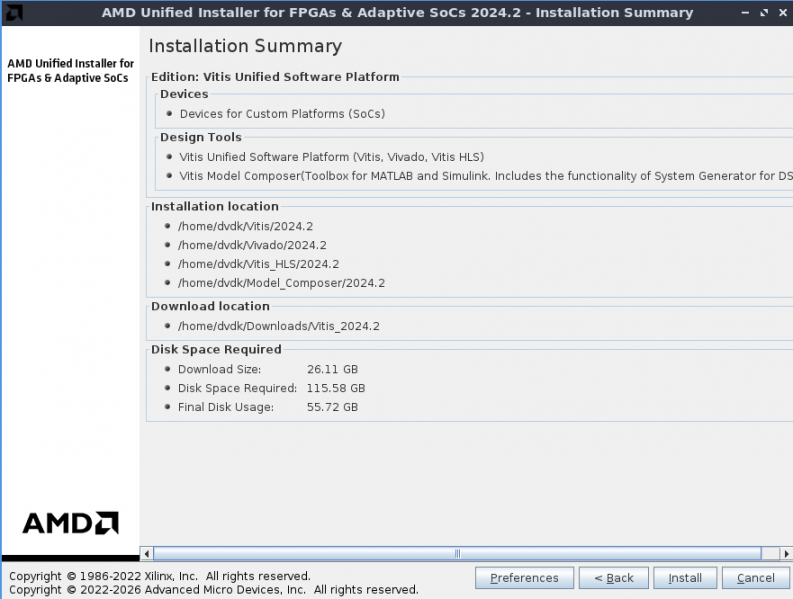Click the Final Disk Usage: label
This screenshot has width=793, height=599.
click(x=226, y=407)
